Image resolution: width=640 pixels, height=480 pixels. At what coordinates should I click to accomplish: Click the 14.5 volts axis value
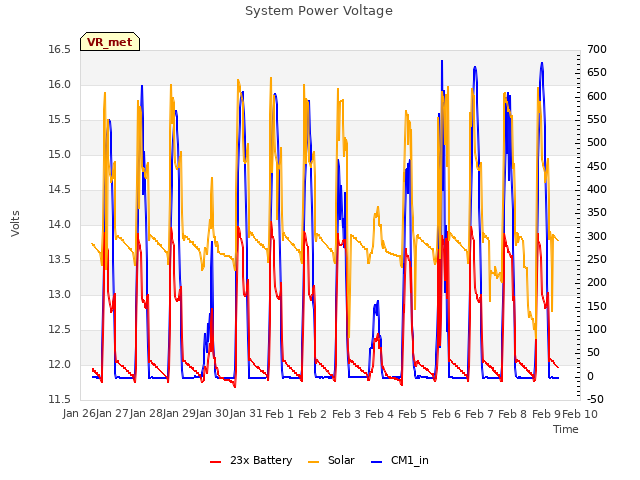click(60, 190)
